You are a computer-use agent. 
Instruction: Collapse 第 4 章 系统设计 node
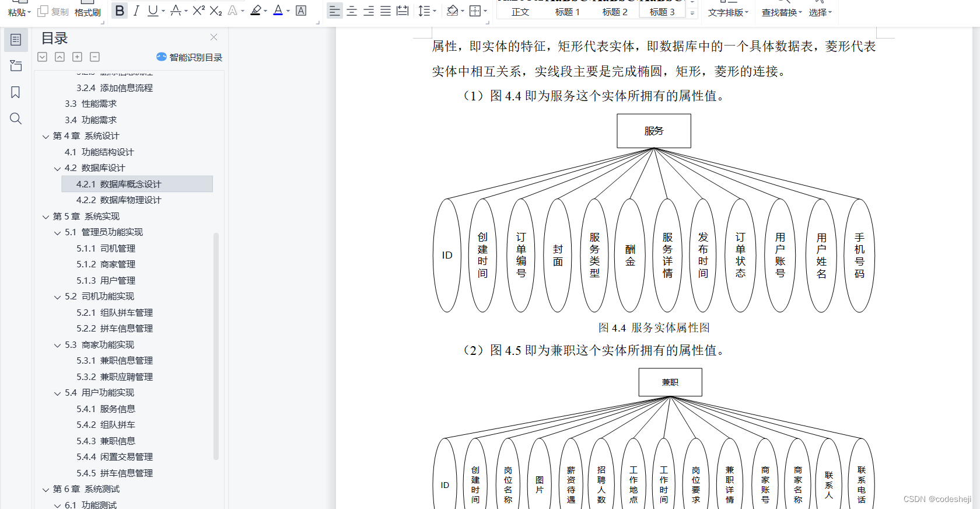tap(46, 137)
